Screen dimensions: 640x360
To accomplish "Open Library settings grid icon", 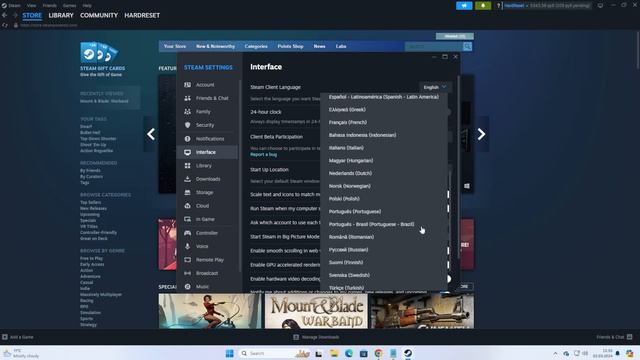I will (x=187, y=166).
